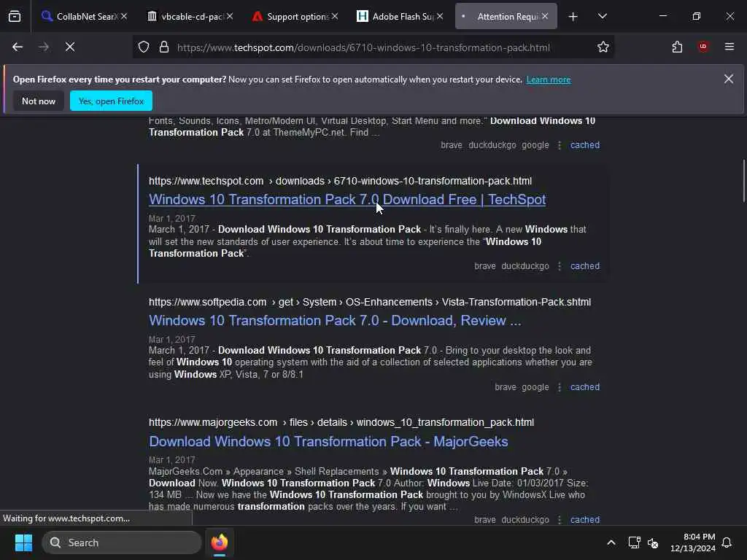Open the Windows Start menu
The image size is (747, 560).
23,542
